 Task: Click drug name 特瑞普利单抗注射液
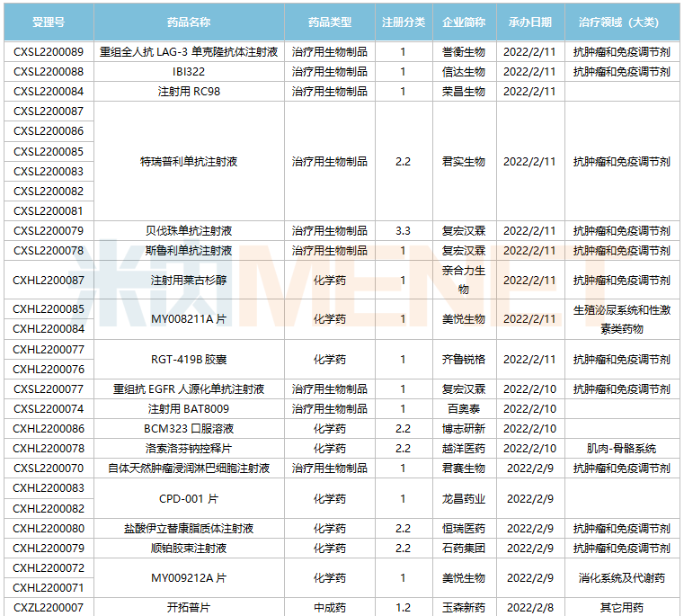189,162
